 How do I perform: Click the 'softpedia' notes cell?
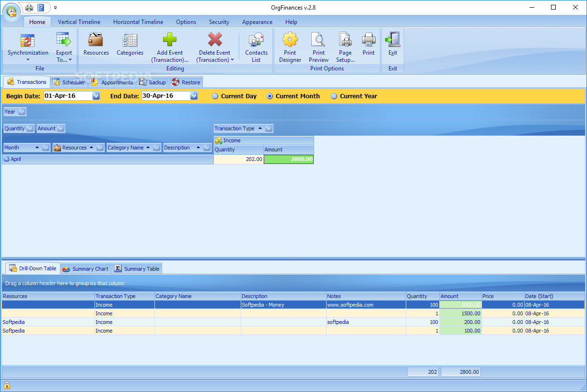point(366,322)
